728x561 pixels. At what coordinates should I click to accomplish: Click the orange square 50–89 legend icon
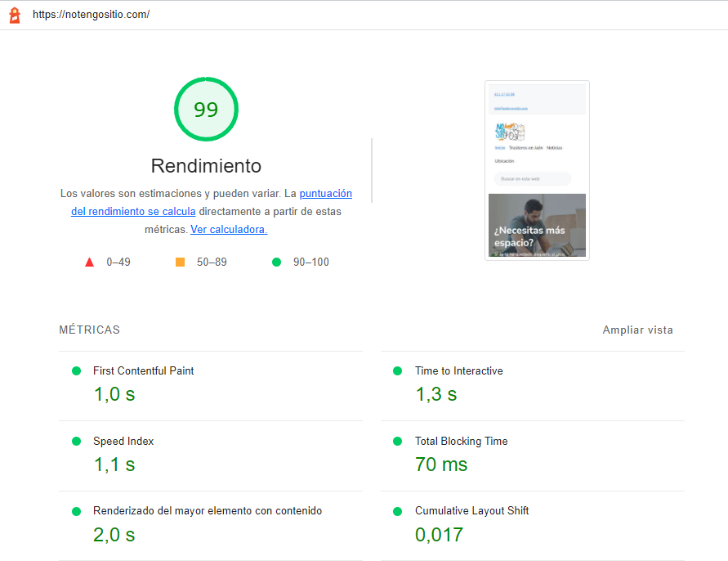(180, 263)
